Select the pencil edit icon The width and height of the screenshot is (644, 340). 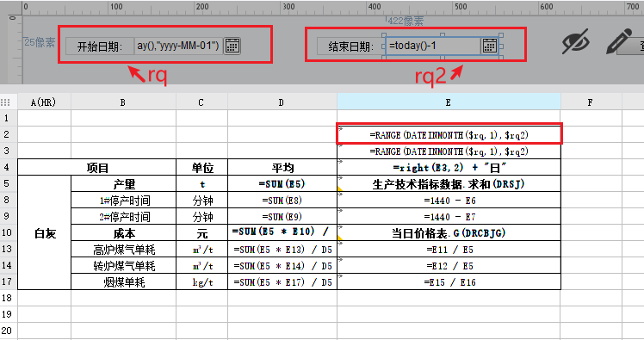[619, 41]
